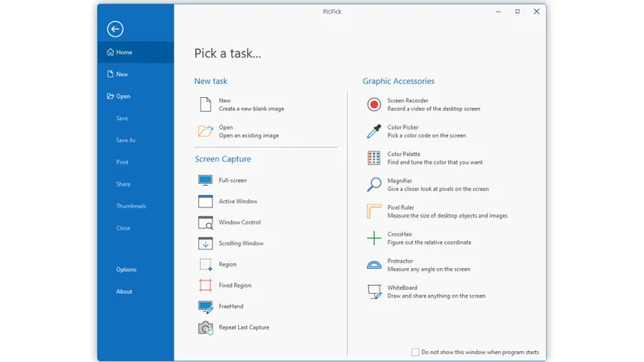Viewport: 644px width, 362px height.
Task: Select Save As in the sidebar menu
Action: click(x=126, y=140)
